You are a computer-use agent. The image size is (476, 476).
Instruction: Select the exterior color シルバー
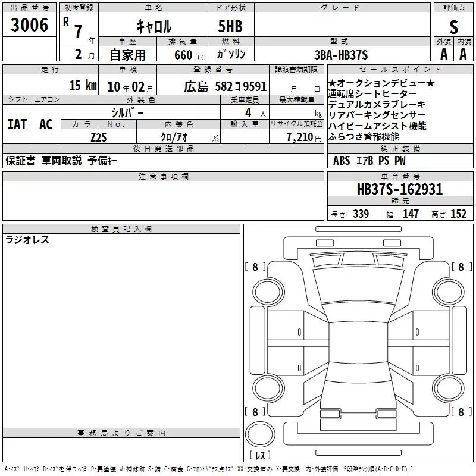click(128, 112)
